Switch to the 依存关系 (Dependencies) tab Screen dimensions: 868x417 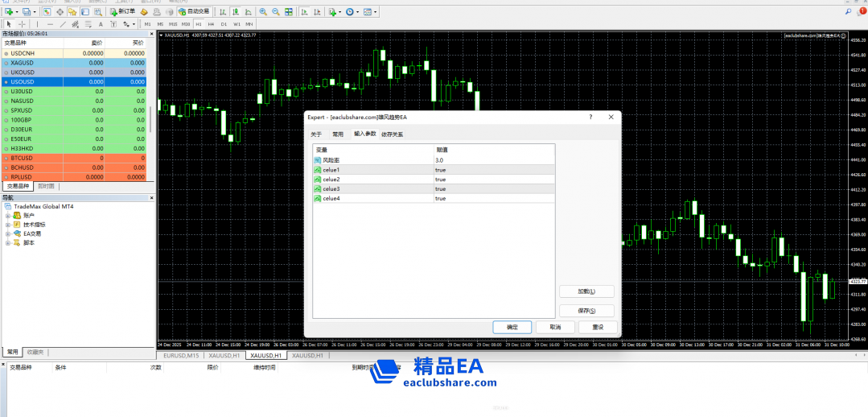392,134
